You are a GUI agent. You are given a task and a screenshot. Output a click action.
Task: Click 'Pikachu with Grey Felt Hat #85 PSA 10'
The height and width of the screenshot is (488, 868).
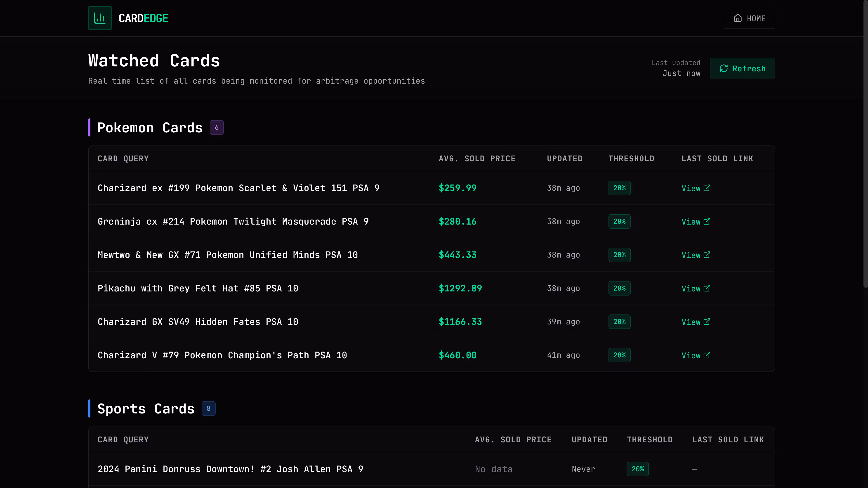point(198,288)
